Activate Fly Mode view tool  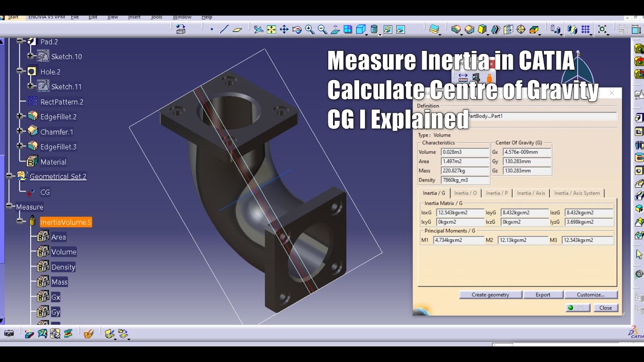pyautogui.click(x=259, y=30)
